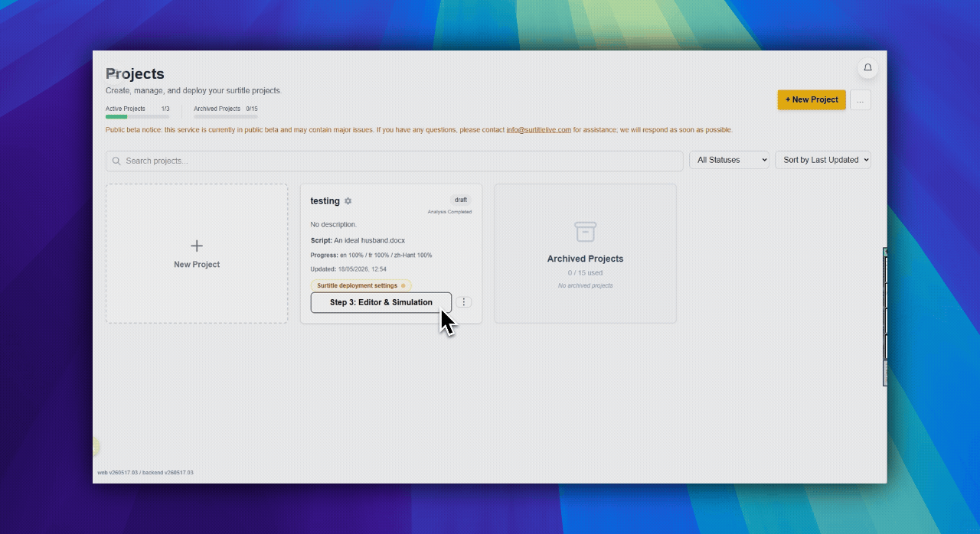The height and width of the screenshot is (534, 980).
Task: Click the web v260517.03 version text
Action: click(145, 473)
